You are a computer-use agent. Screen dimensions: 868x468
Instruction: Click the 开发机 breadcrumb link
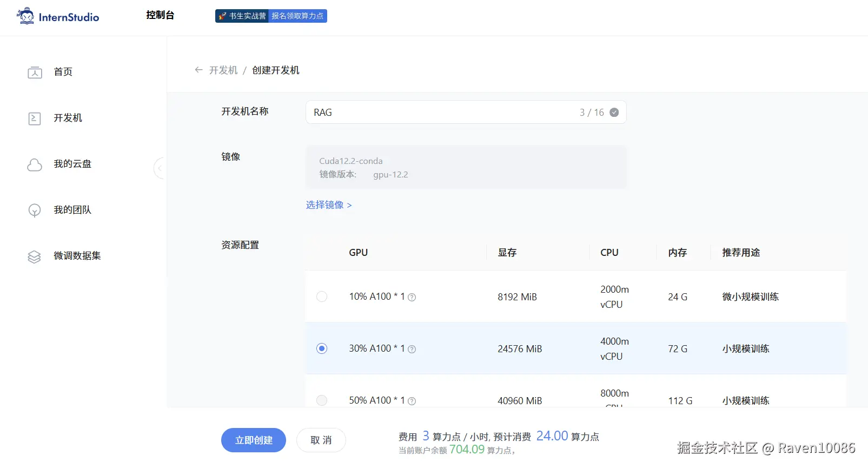click(x=223, y=70)
